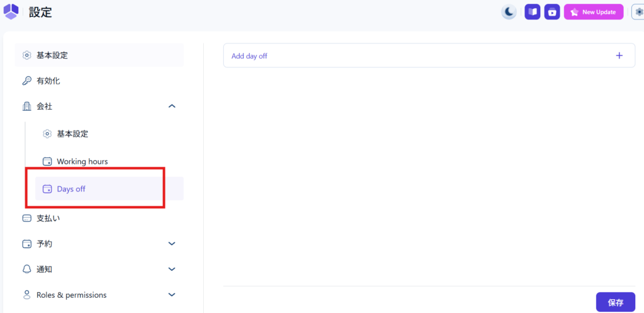Expand the 通知 section chevron
This screenshot has height=313, width=644.
pos(172,269)
